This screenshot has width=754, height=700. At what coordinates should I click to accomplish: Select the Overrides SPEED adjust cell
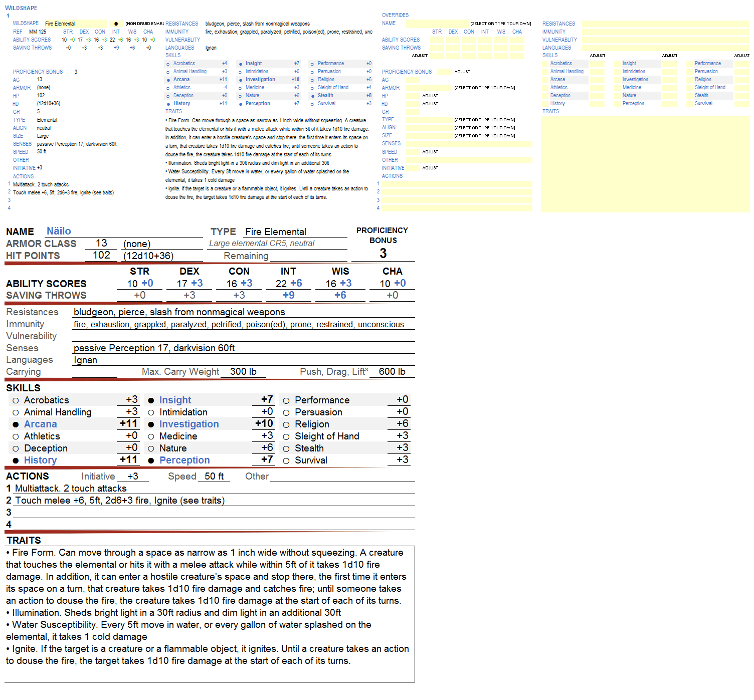tap(413, 152)
